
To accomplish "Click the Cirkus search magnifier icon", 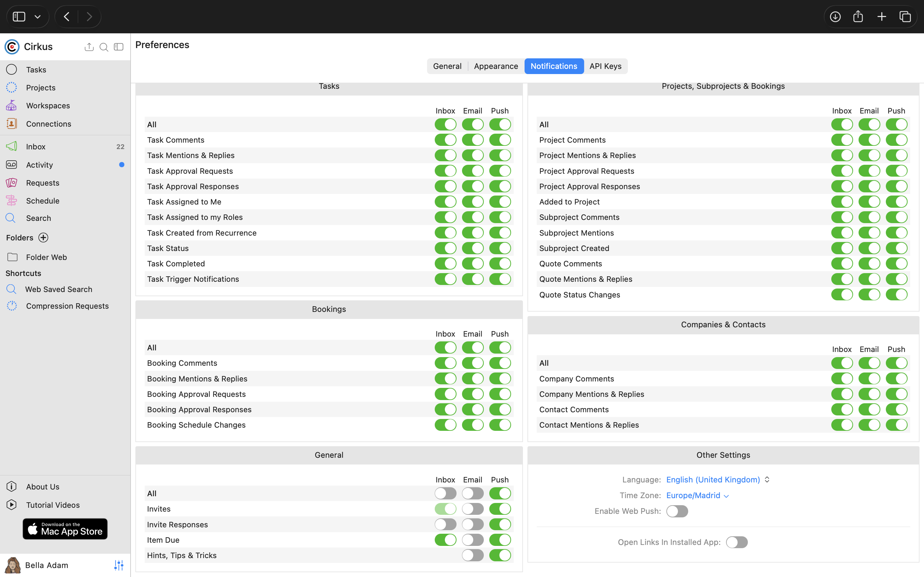I will pyautogui.click(x=104, y=47).
